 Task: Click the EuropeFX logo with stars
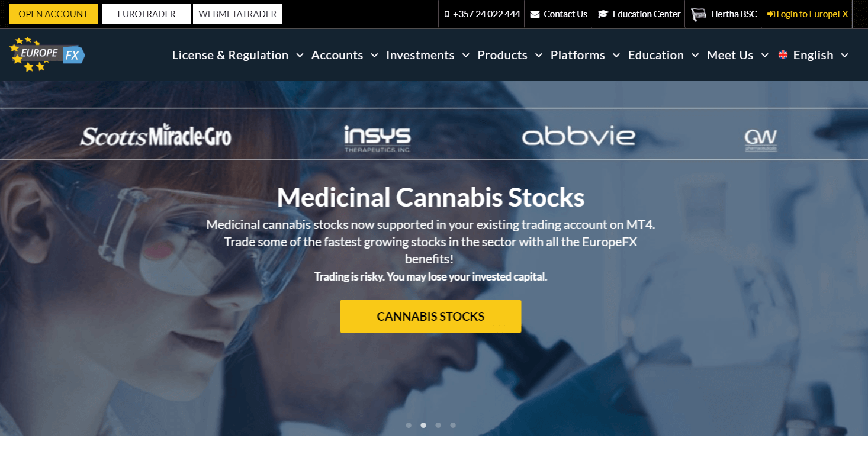tap(47, 54)
